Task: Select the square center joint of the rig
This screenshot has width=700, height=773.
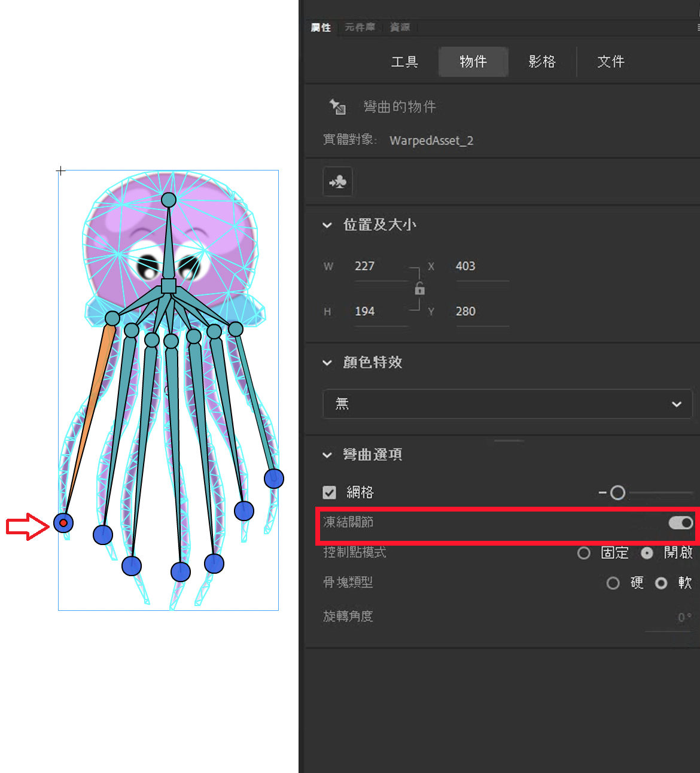Action: point(169,286)
